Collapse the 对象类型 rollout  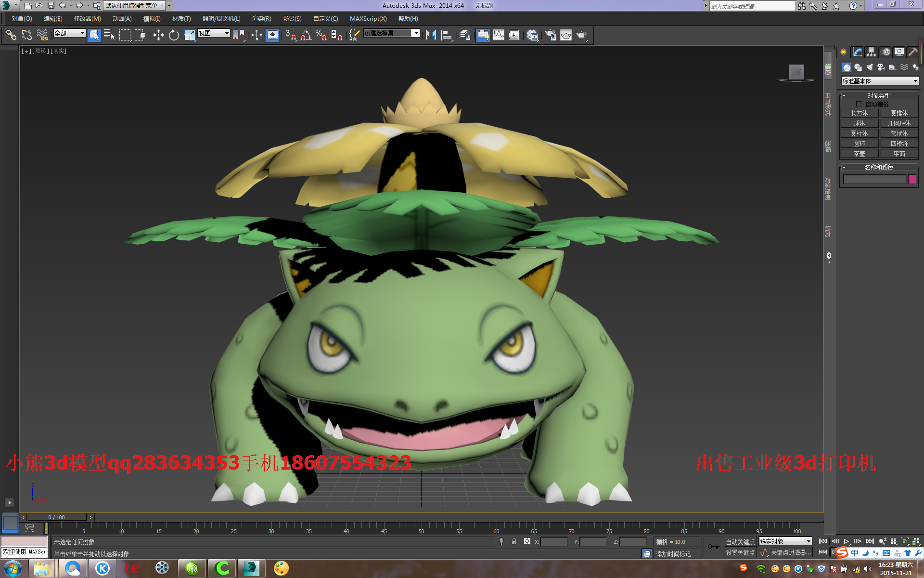click(879, 95)
